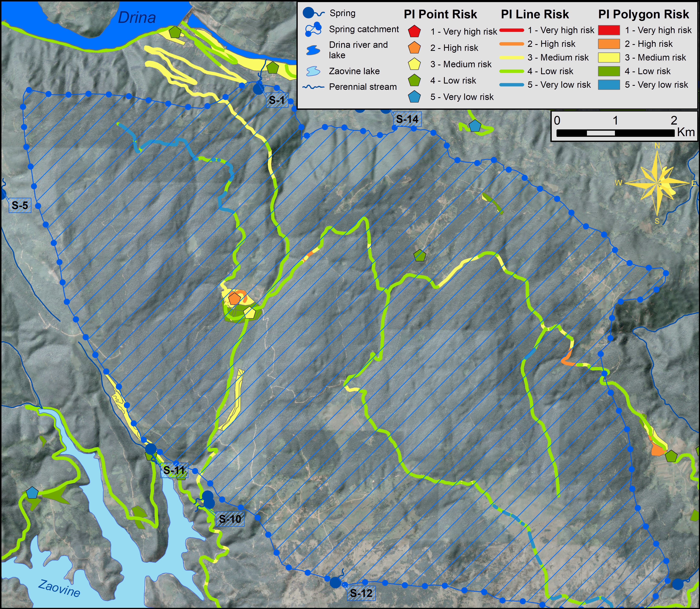Click the Perennial stream legend text
Image resolution: width=700 pixels, height=609 pixels.
pos(363,87)
